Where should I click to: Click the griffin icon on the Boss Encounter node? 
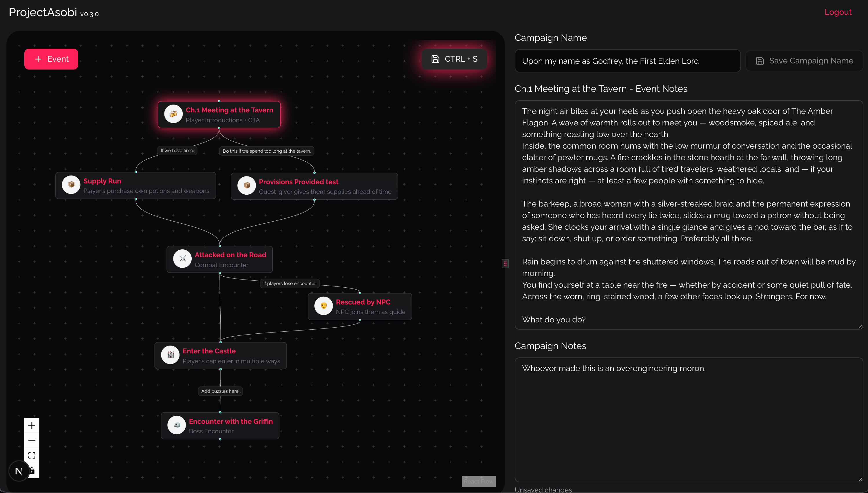176,425
